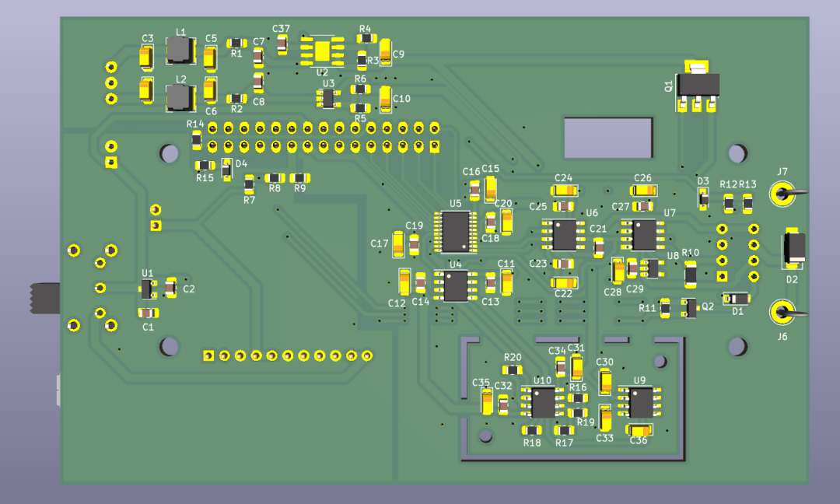Viewport: 840px width, 504px height.
Task: Select the D2 diode
Action: click(794, 248)
